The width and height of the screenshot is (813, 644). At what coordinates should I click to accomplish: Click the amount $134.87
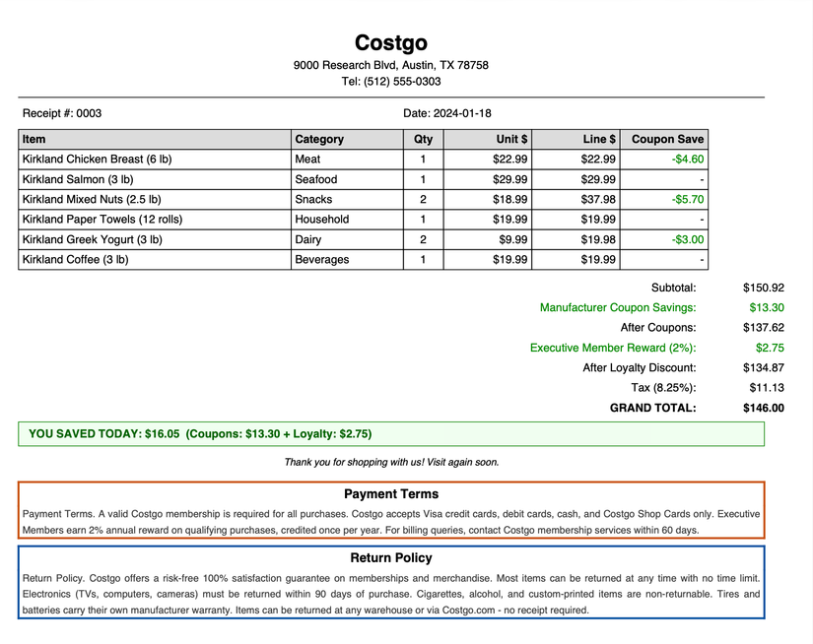tap(763, 368)
